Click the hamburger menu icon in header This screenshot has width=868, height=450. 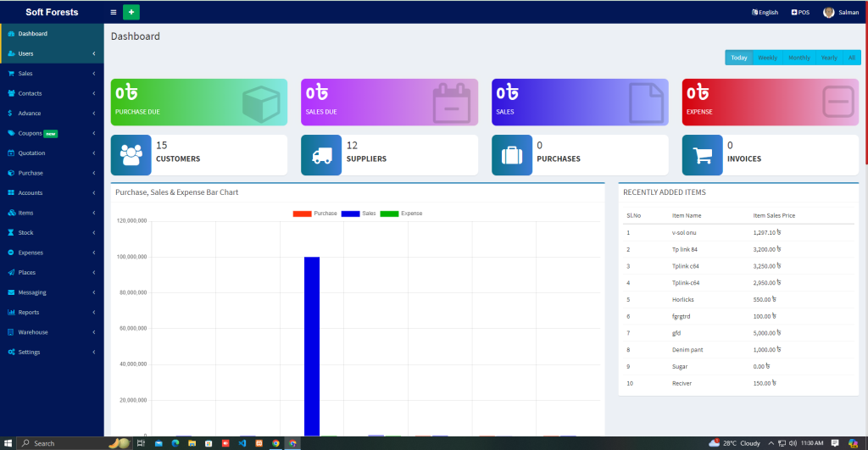click(114, 13)
